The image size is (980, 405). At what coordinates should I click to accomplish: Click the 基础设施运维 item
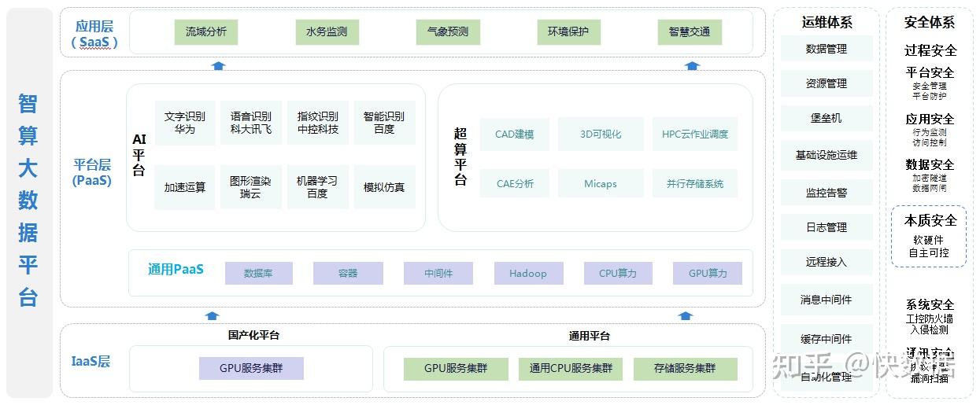coord(827,156)
